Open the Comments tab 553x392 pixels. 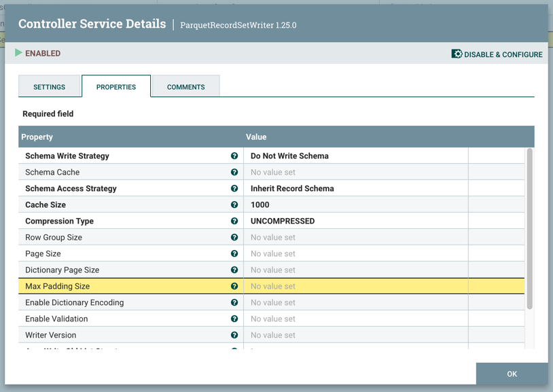(x=185, y=87)
